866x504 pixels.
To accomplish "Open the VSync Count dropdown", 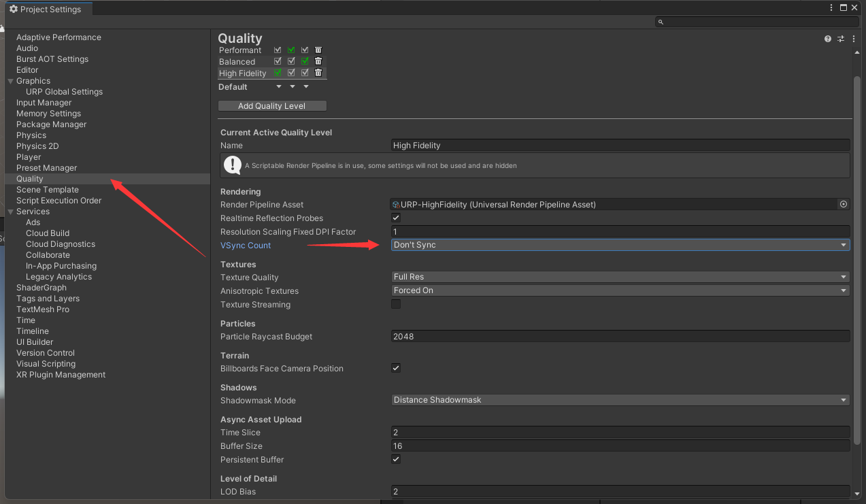I will (x=620, y=246).
